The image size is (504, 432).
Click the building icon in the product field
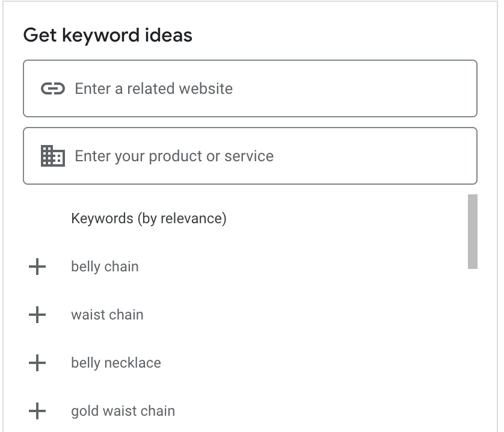(x=52, y=156)
